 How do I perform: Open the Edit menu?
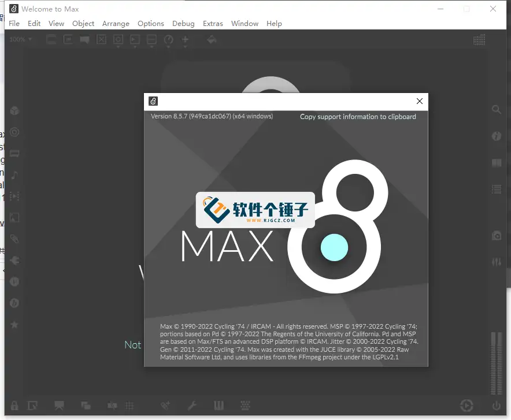click(x=34, y=24)
